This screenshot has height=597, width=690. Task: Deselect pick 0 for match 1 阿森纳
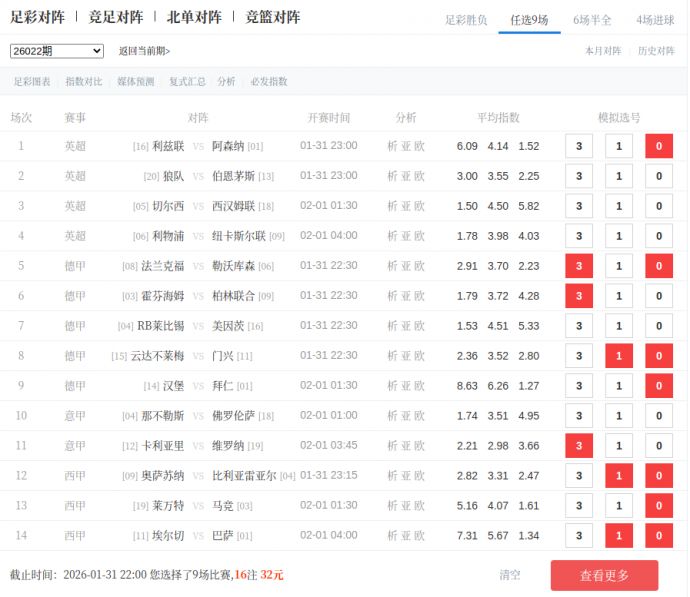658,146
